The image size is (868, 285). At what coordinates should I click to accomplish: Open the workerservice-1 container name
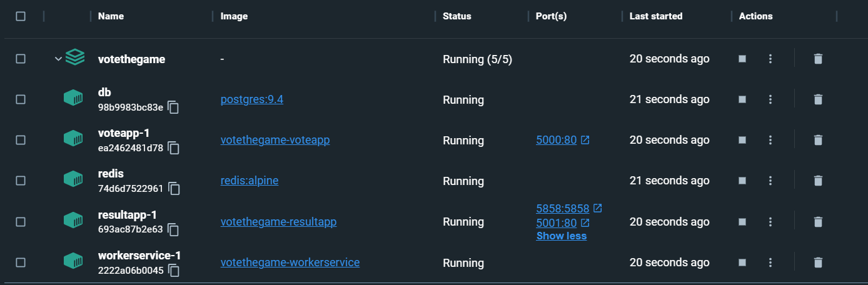[139, 256]
